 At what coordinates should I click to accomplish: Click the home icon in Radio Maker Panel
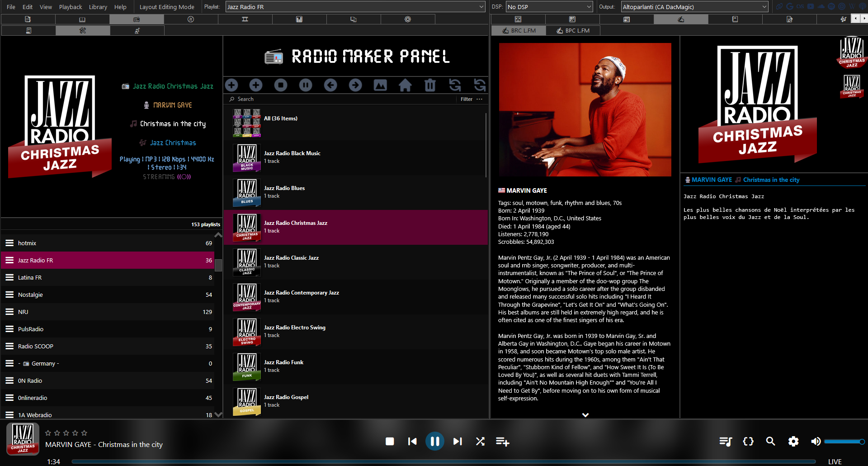405,85
